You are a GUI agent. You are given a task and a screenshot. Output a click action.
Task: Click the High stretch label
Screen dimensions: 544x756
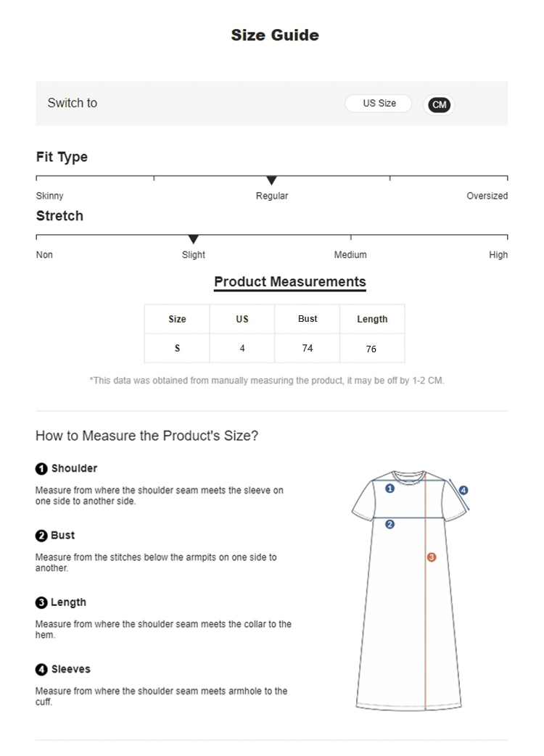point(498,255)
